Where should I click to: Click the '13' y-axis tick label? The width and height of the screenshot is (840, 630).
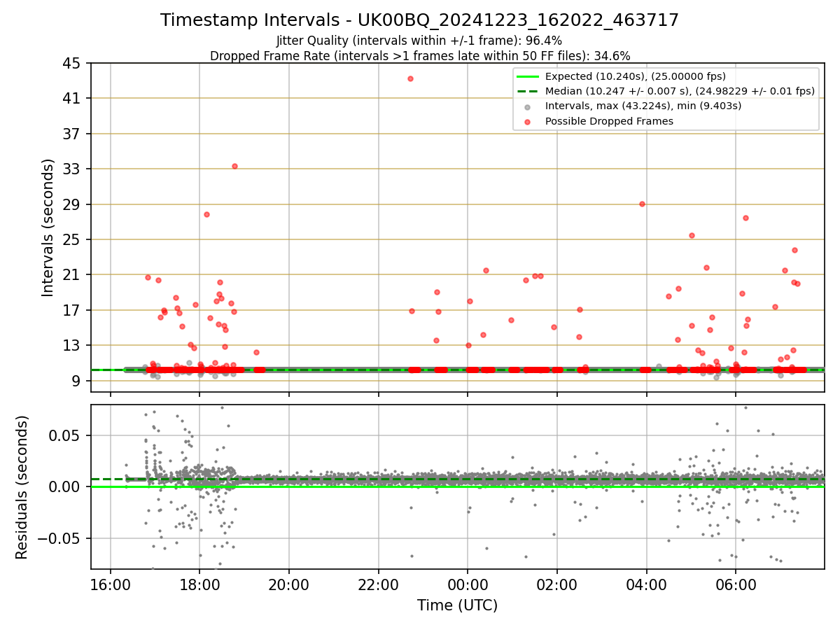[73, 345]
